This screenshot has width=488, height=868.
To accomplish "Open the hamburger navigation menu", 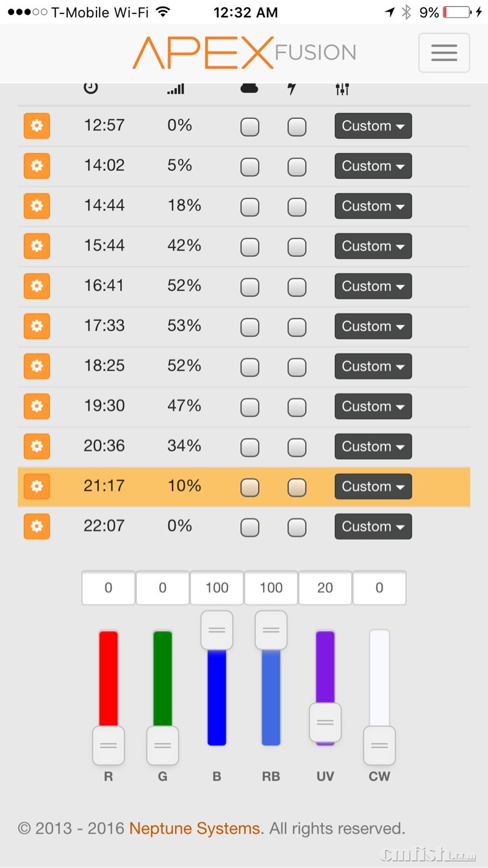I will [444, 53].
